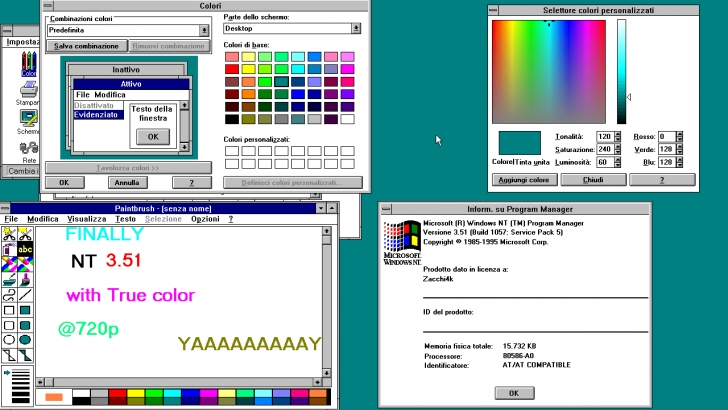728x410 pixels.
Task: Open the File menu in Paintbrush
Action: [11, 219]
